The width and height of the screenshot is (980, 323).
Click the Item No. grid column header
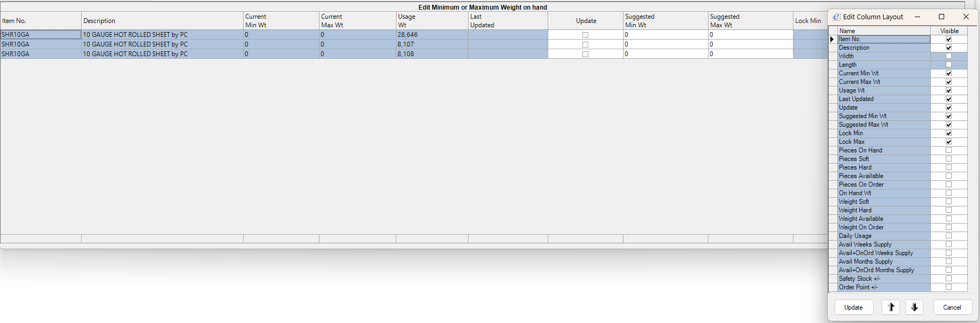tap(41, 21)
